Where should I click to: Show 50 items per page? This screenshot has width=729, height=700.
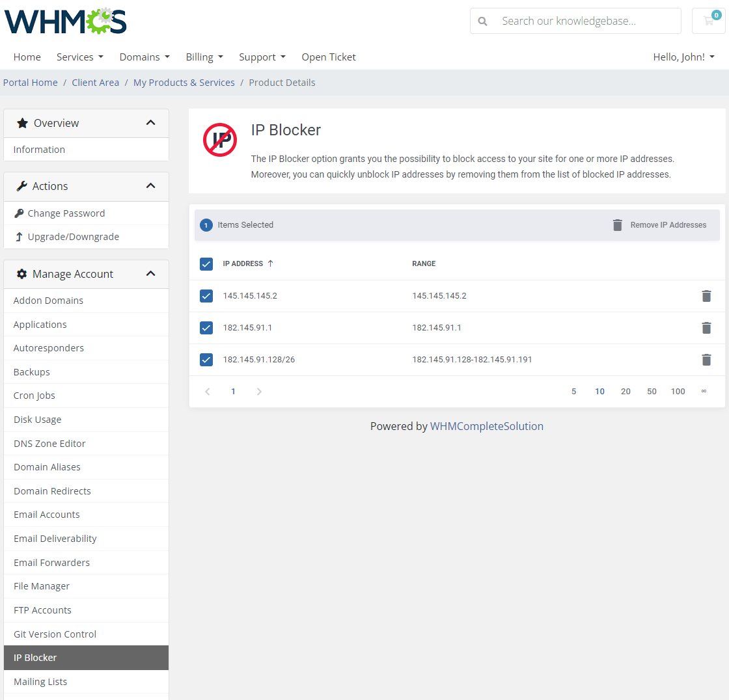652,392
